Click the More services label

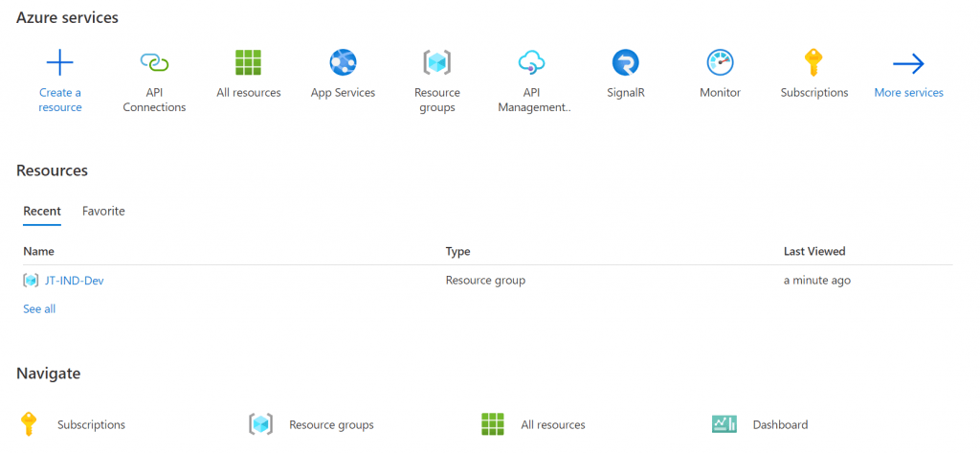coord(909,93)
